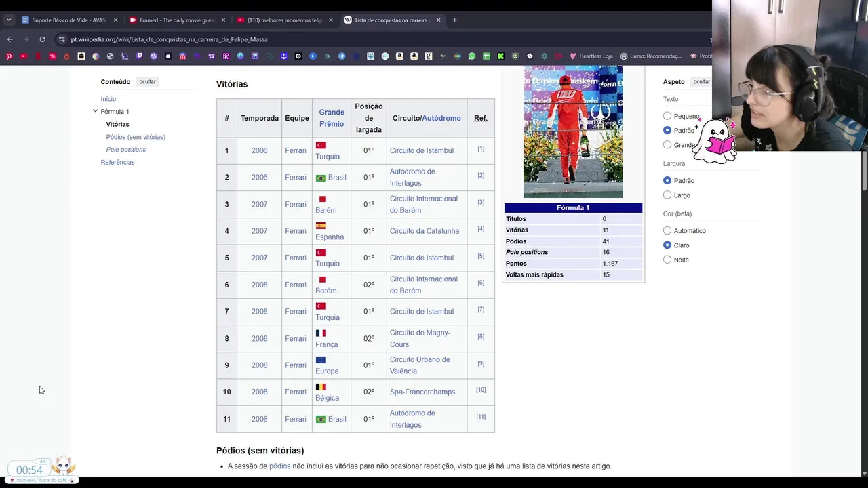Open the Autódromo header link
The image size is (868, 488).
pos(441,118)
